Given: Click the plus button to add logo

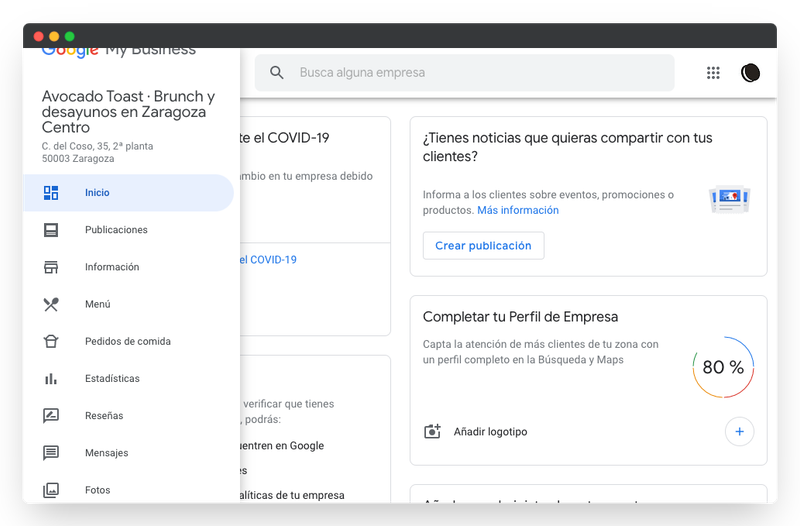Looking at the screenshot, I should tap(739, 432).
